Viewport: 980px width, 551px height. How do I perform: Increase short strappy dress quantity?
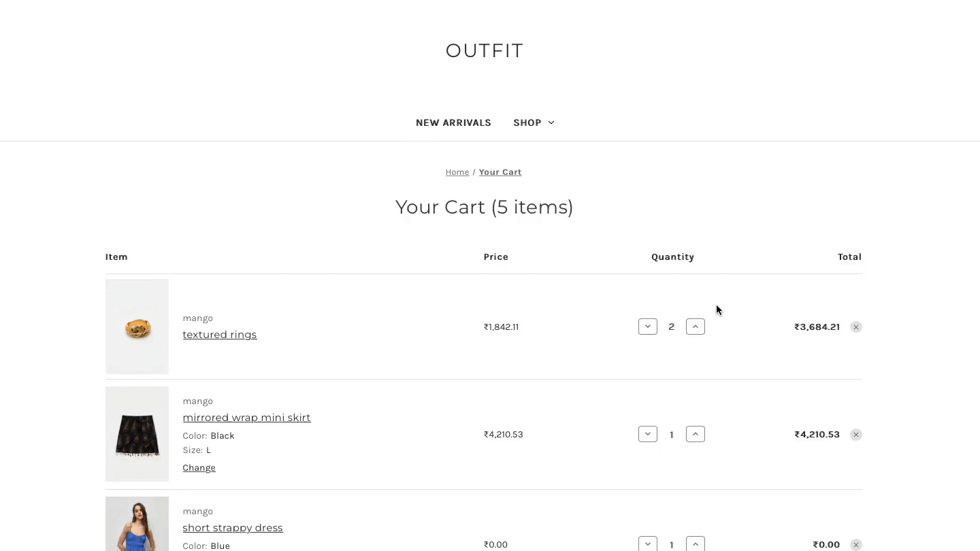point(696,544)
